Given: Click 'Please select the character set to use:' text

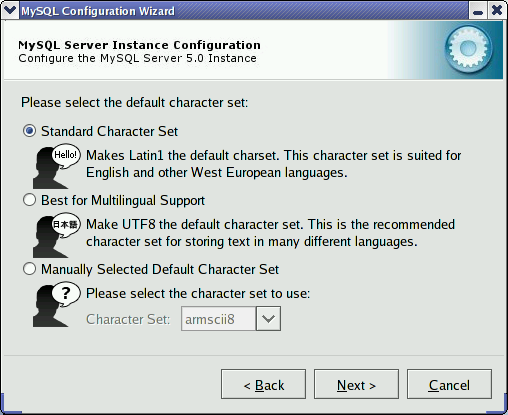Looking at the screenshot, I should (x=198, y=294).
